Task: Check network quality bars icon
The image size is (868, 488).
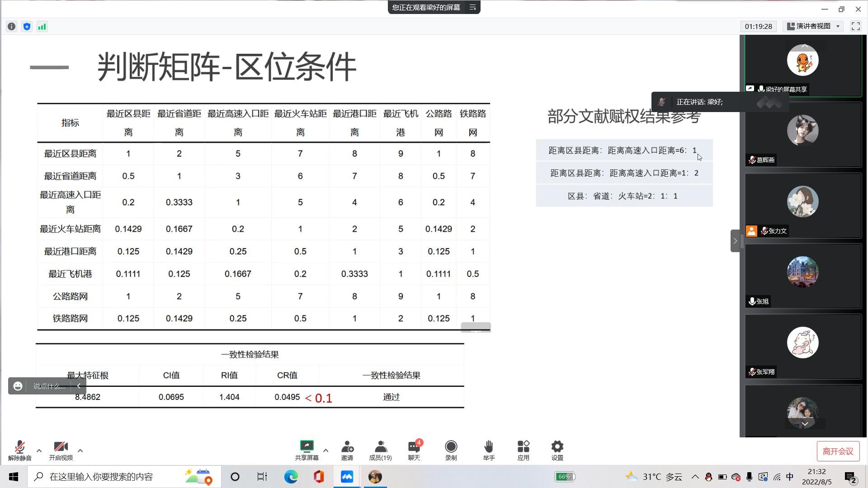Action: (42, 27)
